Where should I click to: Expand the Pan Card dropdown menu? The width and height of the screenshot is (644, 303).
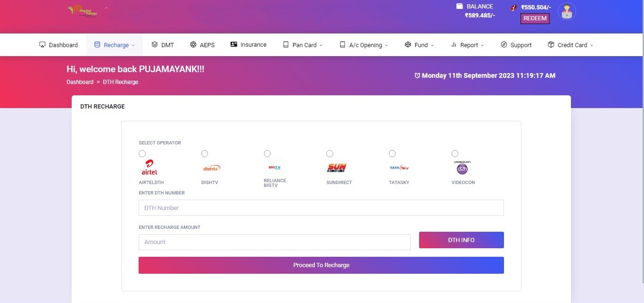point(303,45)
